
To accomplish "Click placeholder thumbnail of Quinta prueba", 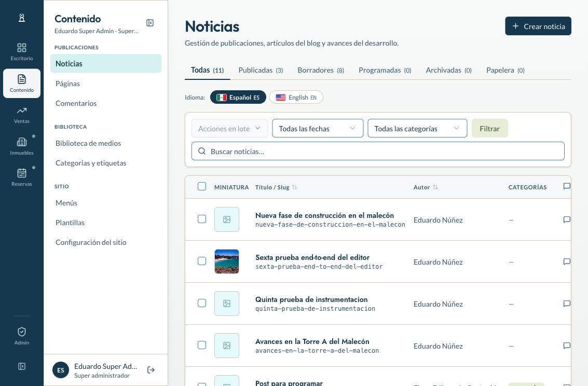I will [x=226, y=303].
